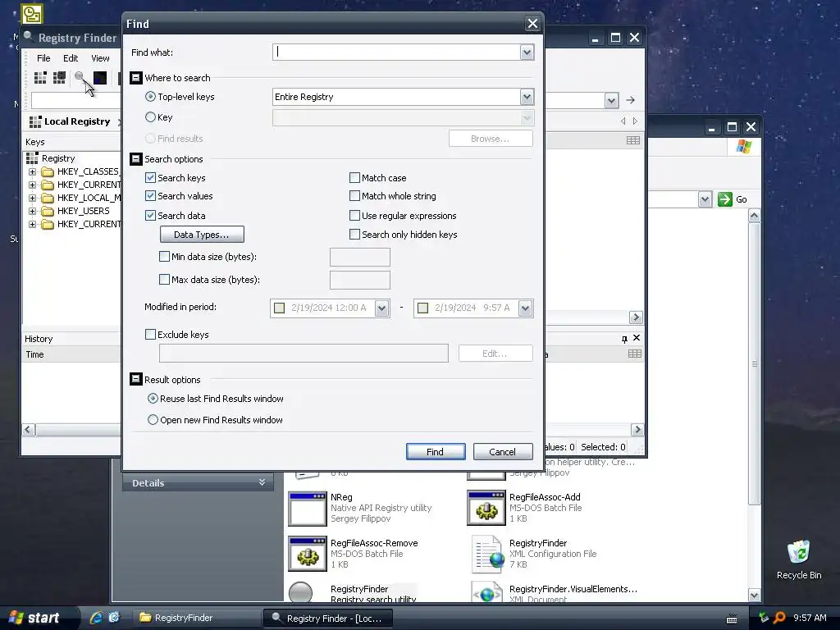
Task: Open NReg application icon in Explorer
Action: 307,509
